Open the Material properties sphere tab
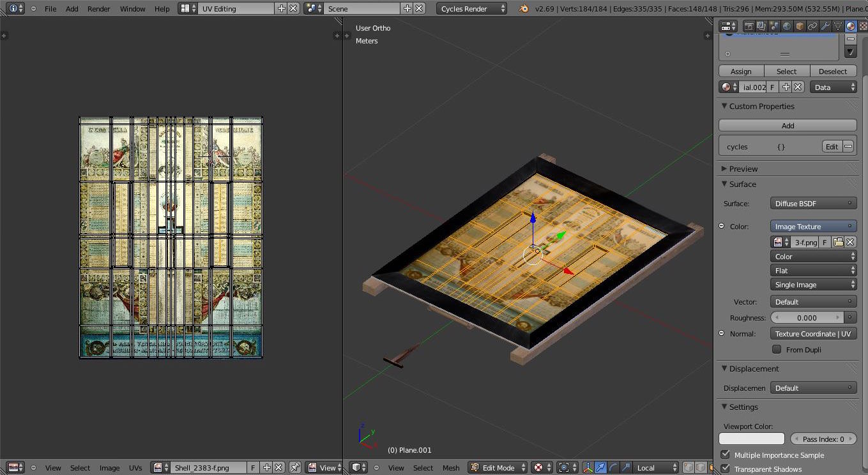868x475 pixels. pos(851,26)
